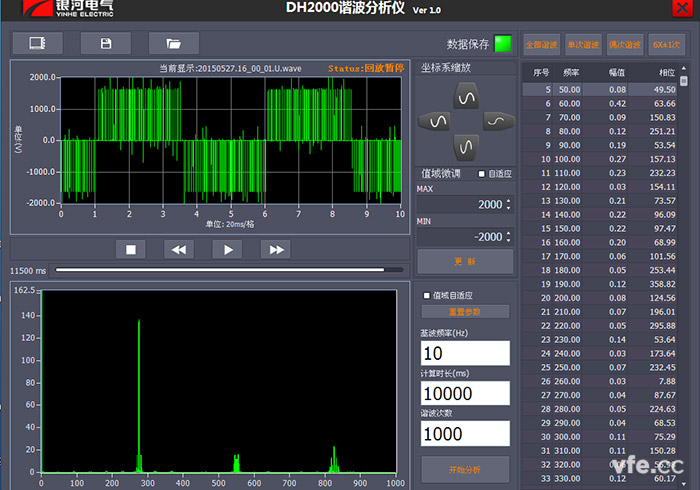
Task: Open a file with the folder icon
Action: (173, 43)
